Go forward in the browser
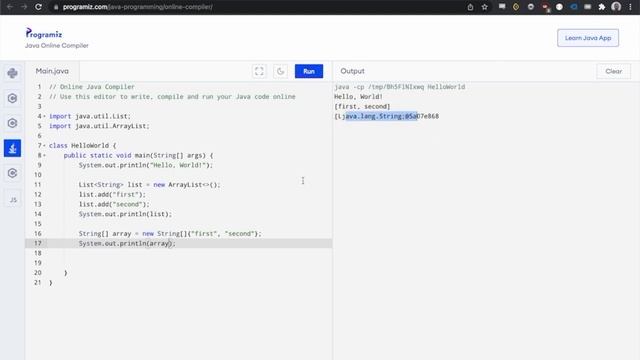The height and width of the screenshot is (360, 640). click(x=24, y=7)
